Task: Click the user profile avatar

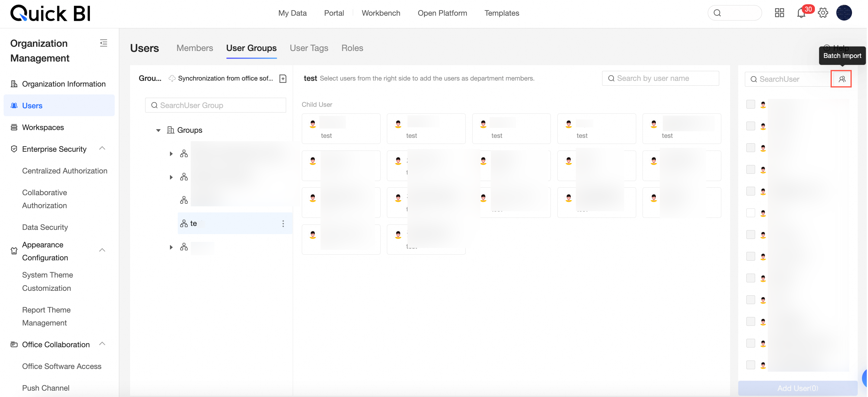Action: click(844, 13)
